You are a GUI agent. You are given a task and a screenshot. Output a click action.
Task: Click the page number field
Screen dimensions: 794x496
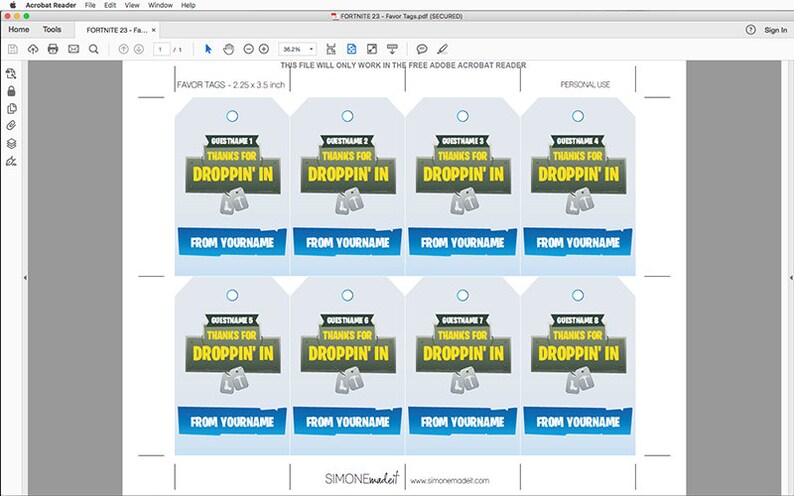click(x=162, y=49)
